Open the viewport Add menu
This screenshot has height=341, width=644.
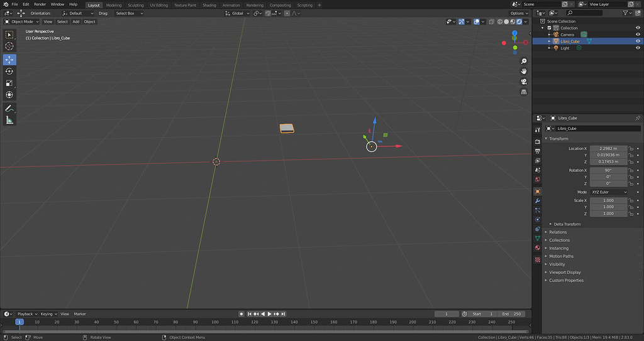[76, 22]
